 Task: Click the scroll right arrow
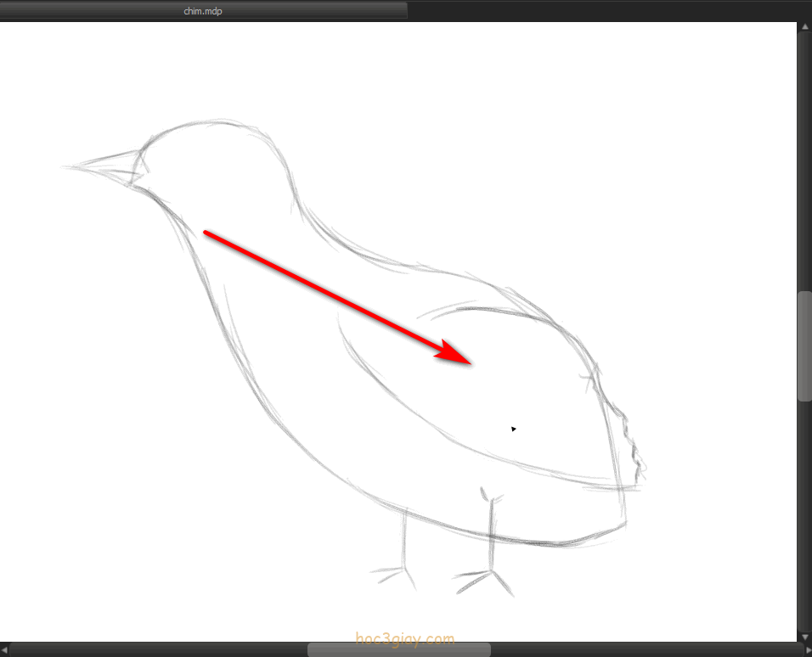(x=809, y=650)
